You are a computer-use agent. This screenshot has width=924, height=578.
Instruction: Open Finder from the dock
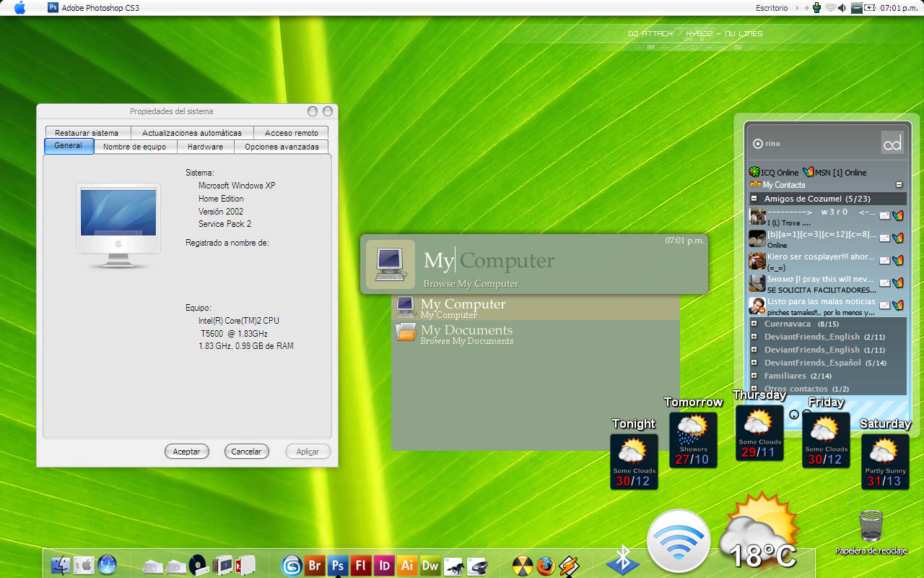[61, 565]
